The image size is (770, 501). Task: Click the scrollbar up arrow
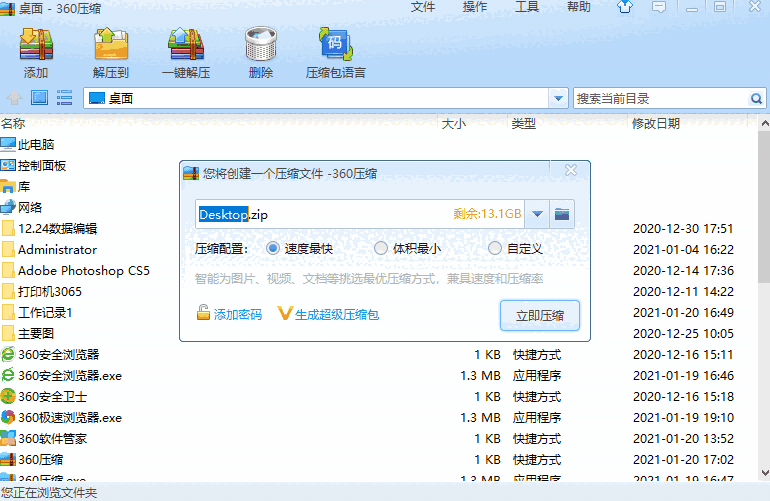765,123
